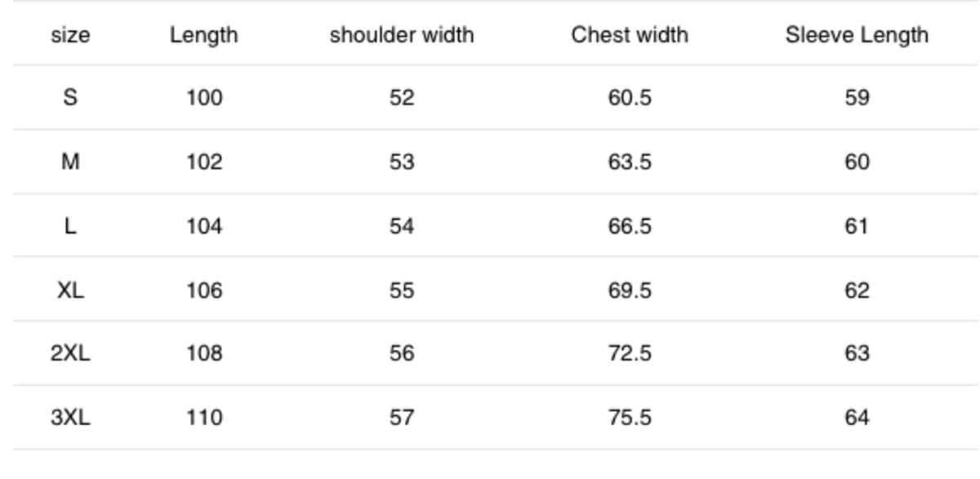Select sleeve length value 62
Image resolution: width=980 pixels, height=479 pixels.
[x=857, y=290]
